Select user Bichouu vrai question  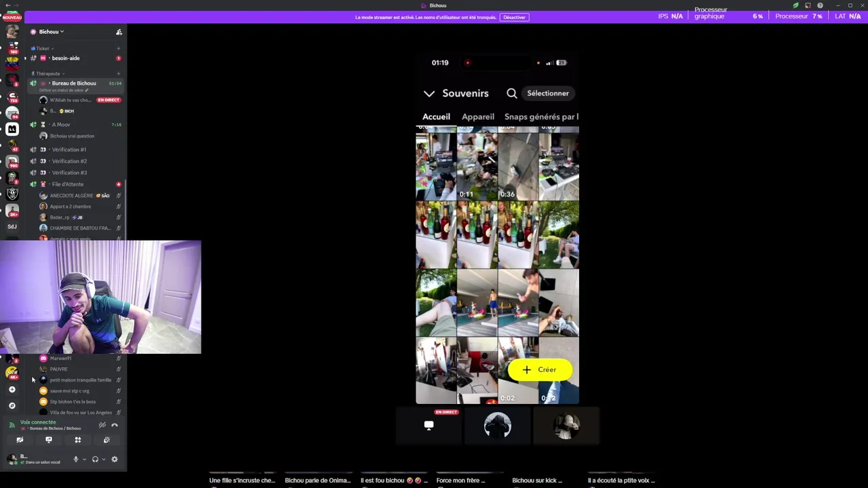(72, 136)
